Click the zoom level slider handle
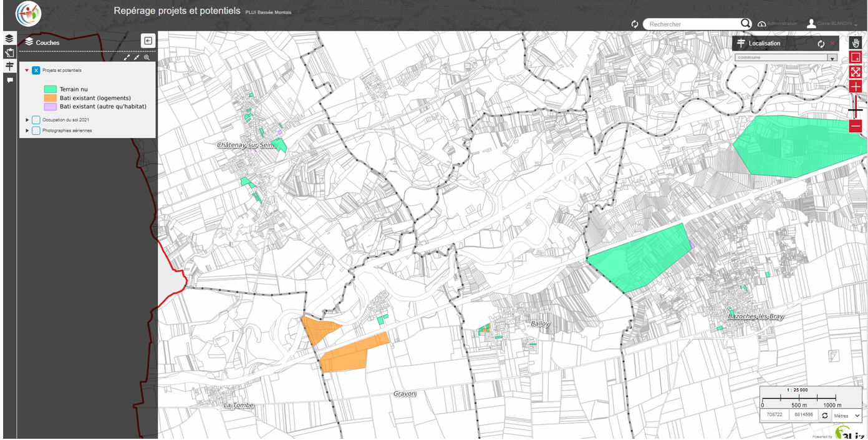 click(x=856, y=110)
